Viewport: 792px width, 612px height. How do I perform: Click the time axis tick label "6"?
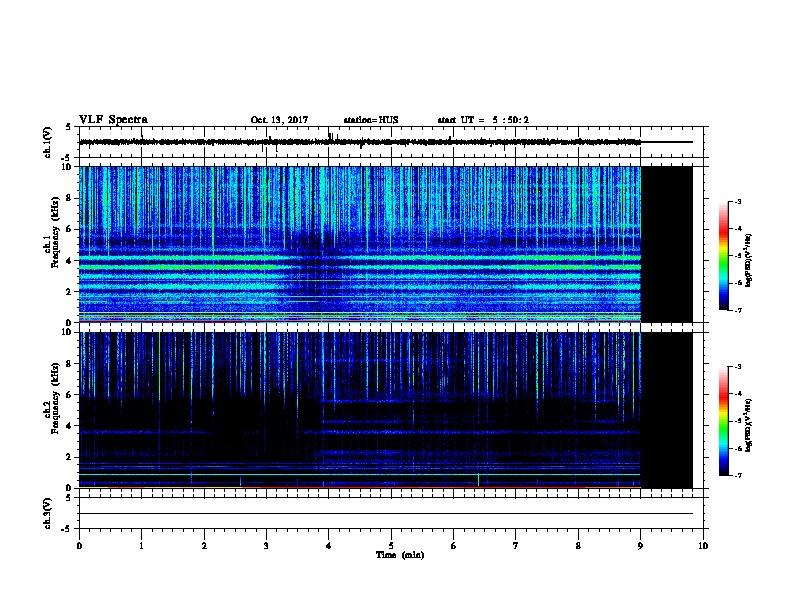point(453,546)
